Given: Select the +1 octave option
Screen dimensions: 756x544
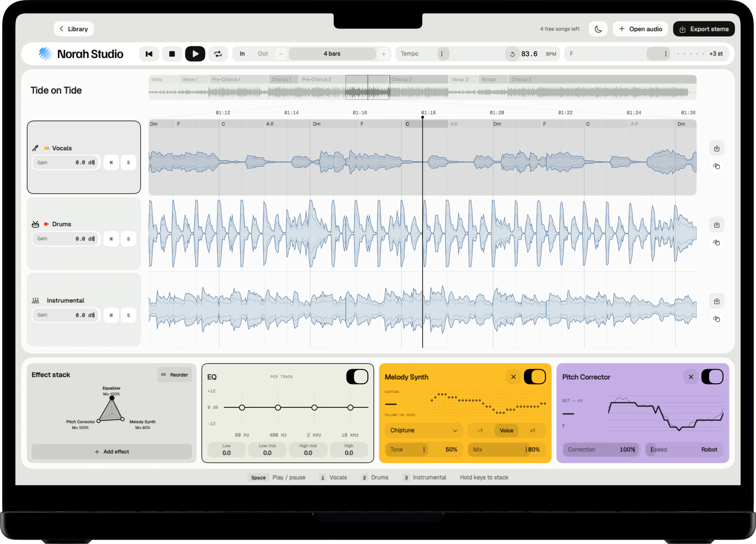Looking at the screenshot, I should pos(532,430).
